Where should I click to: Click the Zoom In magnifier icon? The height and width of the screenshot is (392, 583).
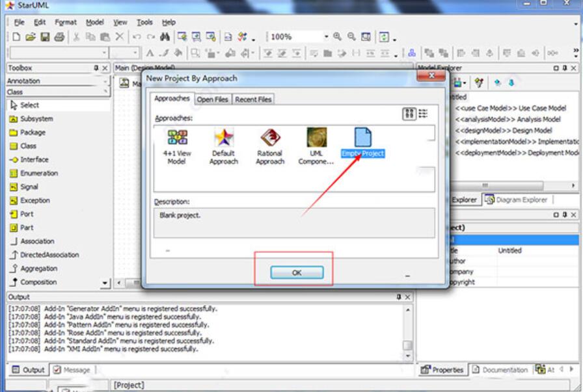coord(337,36)
